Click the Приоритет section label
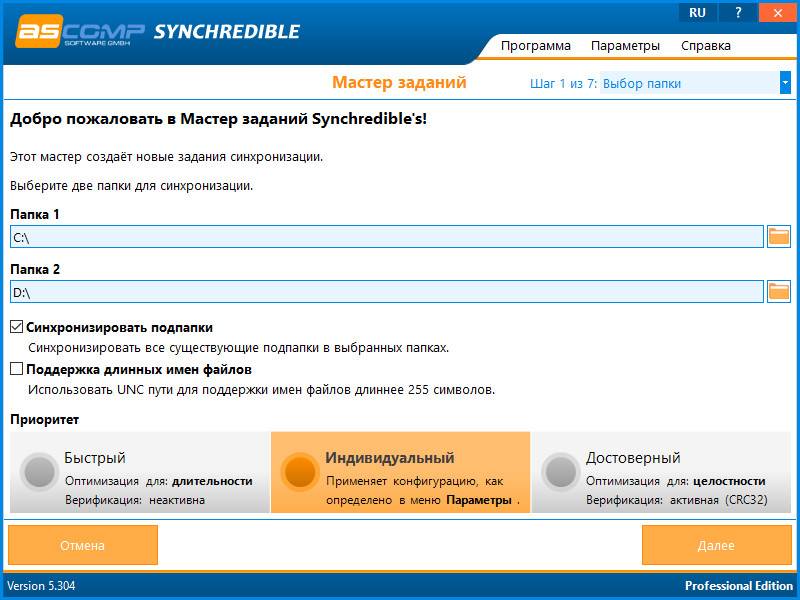Image resolution: width=800 pixels, height=600 pixels. (44, 420)
